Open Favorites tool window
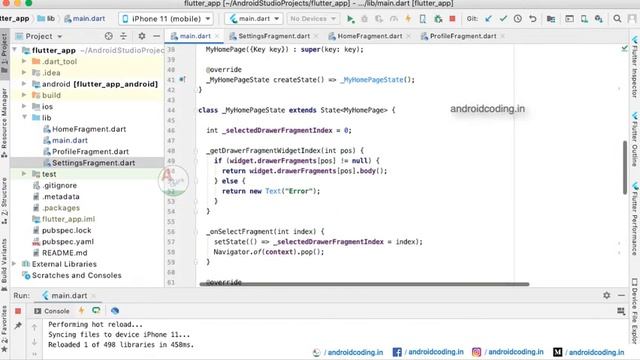640x360 pixels. tap(4, 328)
